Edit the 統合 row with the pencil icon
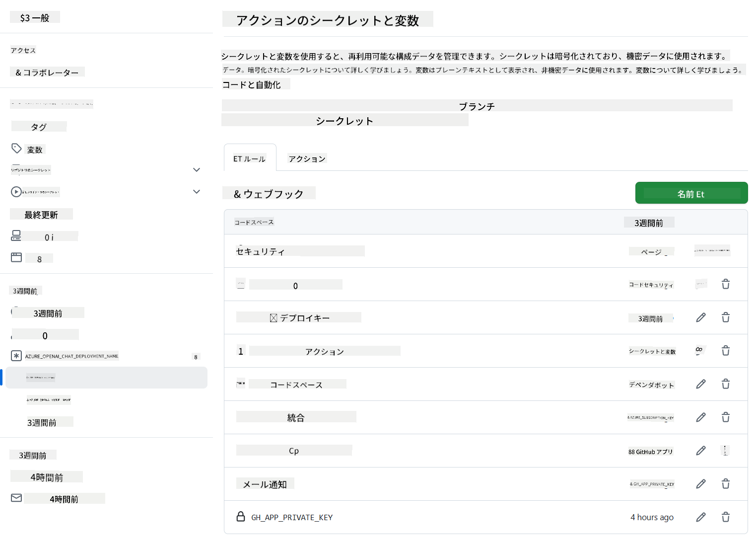Image resolution: width=756 pixels, height=545 pixels. (x=701, y=417)
